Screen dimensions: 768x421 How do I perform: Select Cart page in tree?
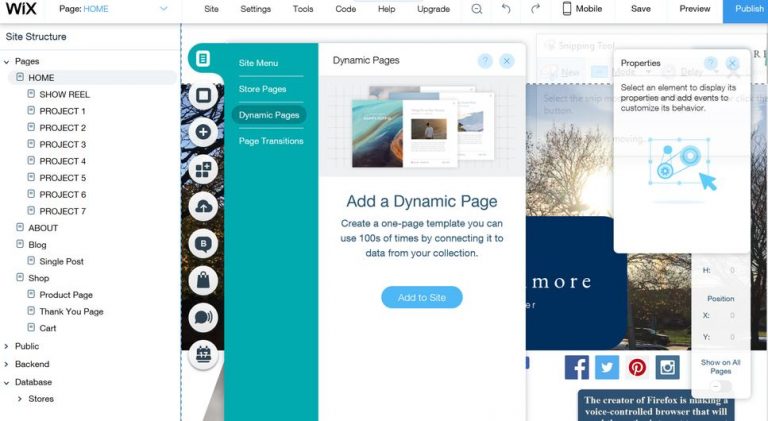[x=48, y=328]
